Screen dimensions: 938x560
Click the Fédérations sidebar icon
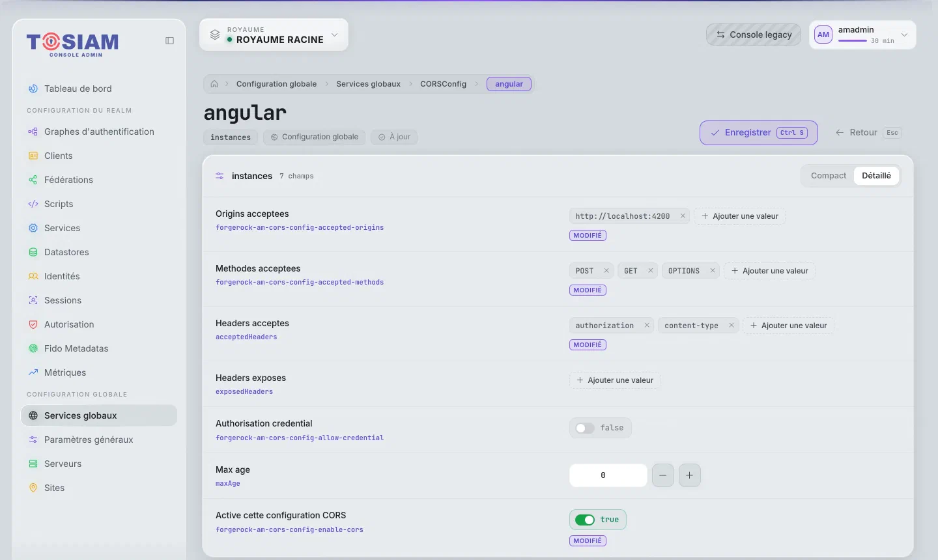pos(33,180)
